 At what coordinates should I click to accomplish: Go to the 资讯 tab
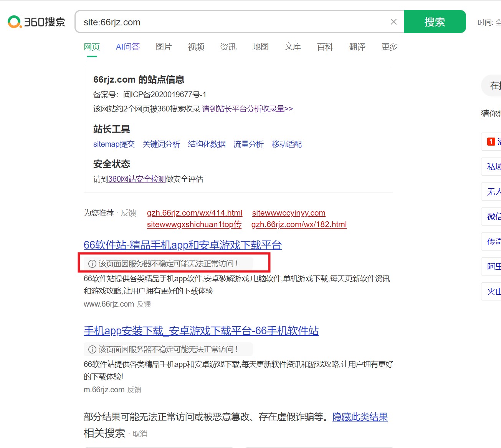(x=228, y=47)
